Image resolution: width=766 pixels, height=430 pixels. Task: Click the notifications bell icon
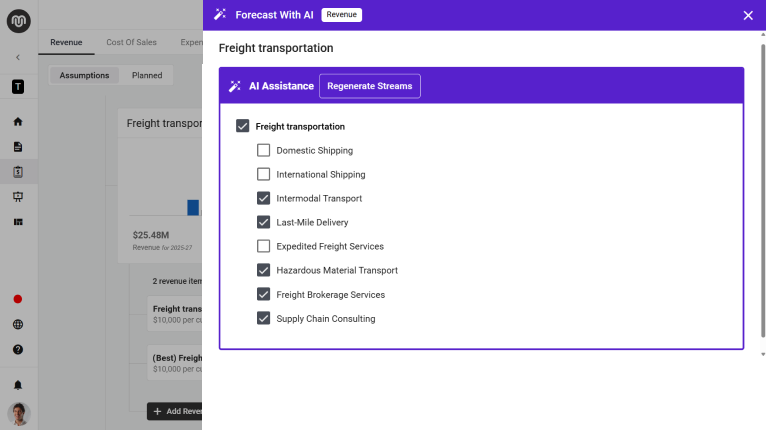pyautogui.click(x=18, y=385)
